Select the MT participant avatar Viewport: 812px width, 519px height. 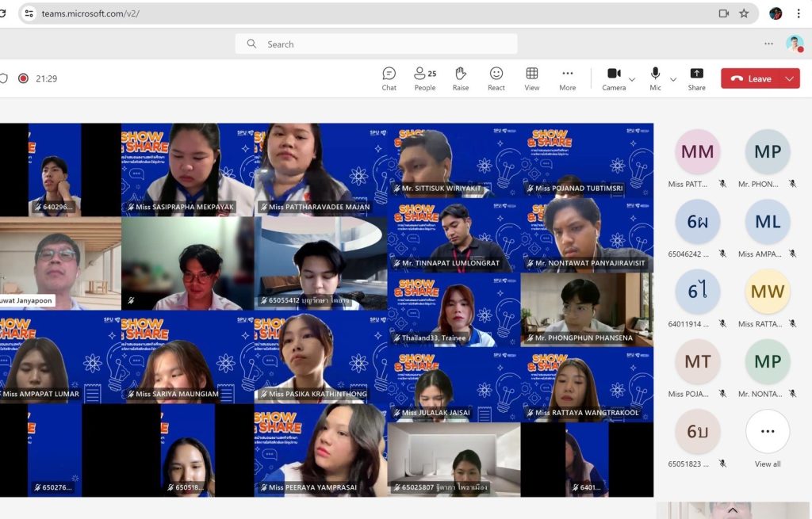698,361
